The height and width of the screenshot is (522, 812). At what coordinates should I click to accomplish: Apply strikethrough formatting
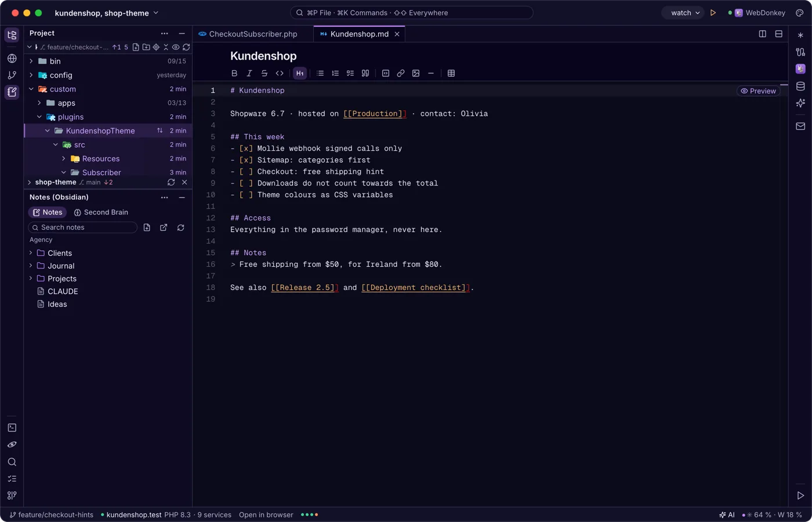264,73
